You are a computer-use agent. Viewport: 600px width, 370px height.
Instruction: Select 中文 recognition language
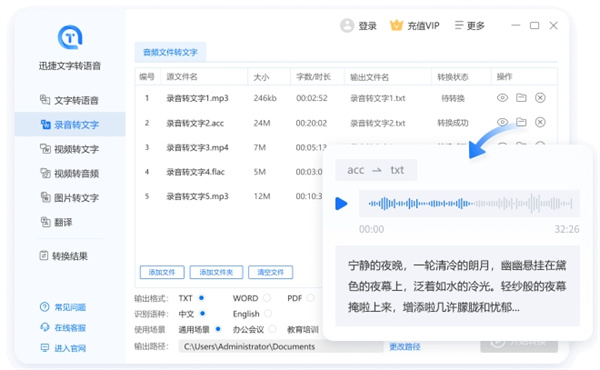pos(202,314)
